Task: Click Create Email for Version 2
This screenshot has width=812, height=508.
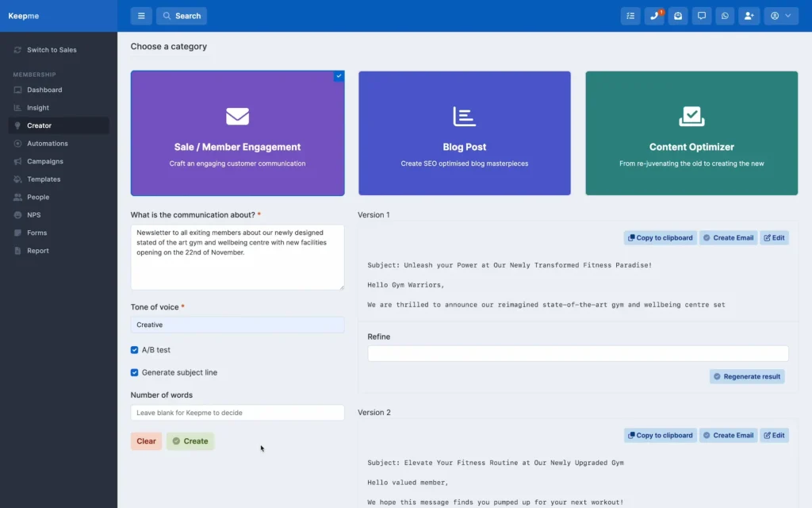Action: [x=728, y=436]
